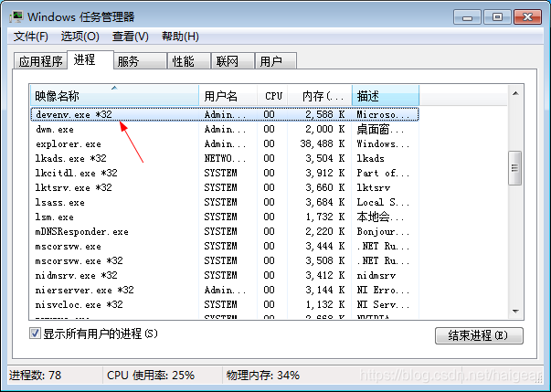Image resolution: width=551 pixels, height=392 pixels.
Task: Click the Task Manager title bar icon
Action: click(x=16, y=16)
